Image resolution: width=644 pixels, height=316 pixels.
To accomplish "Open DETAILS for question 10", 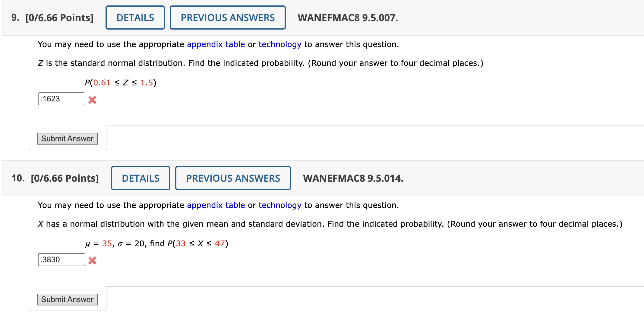I will [x=140, y=178].
